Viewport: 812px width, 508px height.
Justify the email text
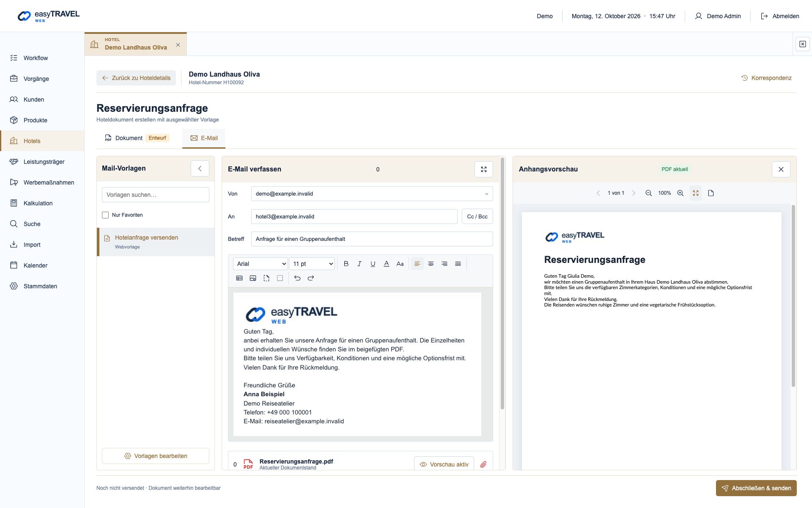(x=458, y=264)
